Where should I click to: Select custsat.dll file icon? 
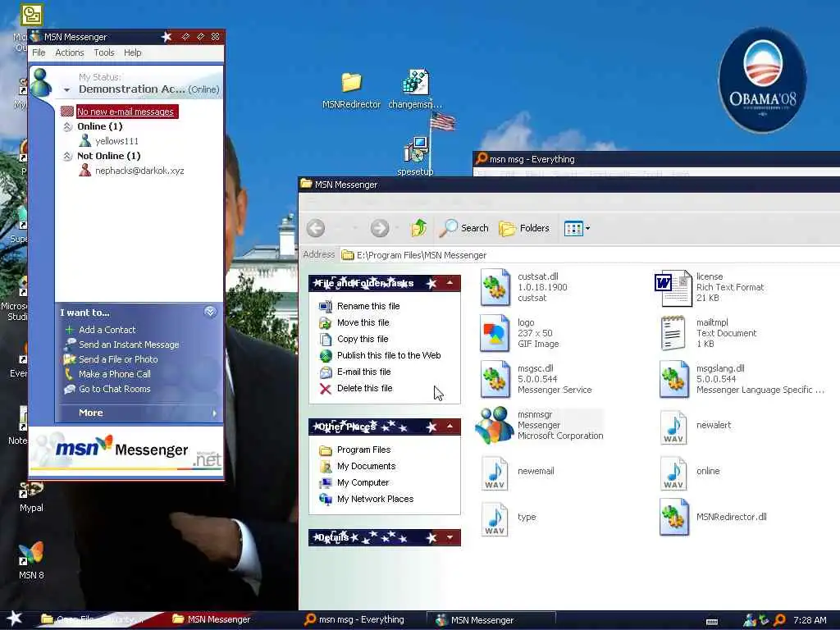pyautogui.click(x=495, y=288)
